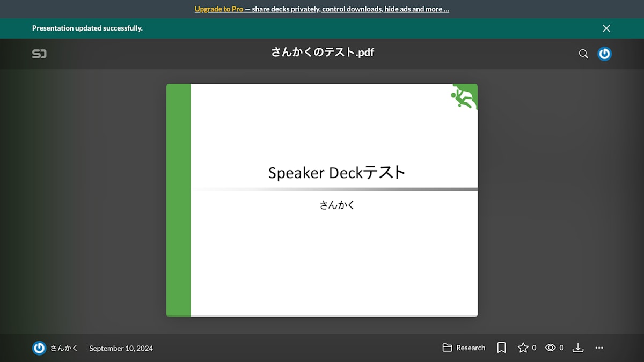Click the 'Presentation updated successfully.' message
The width and height of the screenshot is (644, 362).
pos(87,28)
